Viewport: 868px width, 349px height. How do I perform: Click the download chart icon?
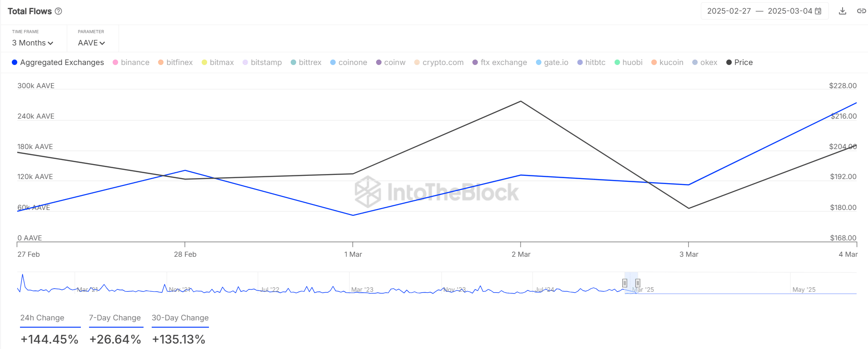(x=842, y=11)
